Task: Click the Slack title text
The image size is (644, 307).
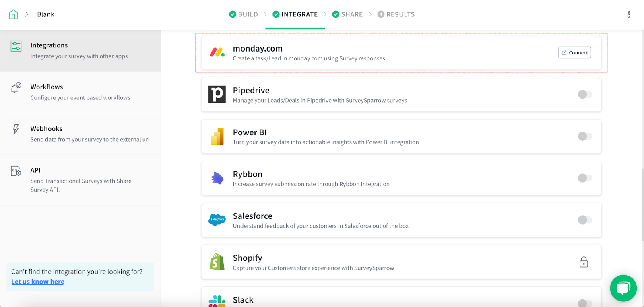Action: [x=243, y=300]
